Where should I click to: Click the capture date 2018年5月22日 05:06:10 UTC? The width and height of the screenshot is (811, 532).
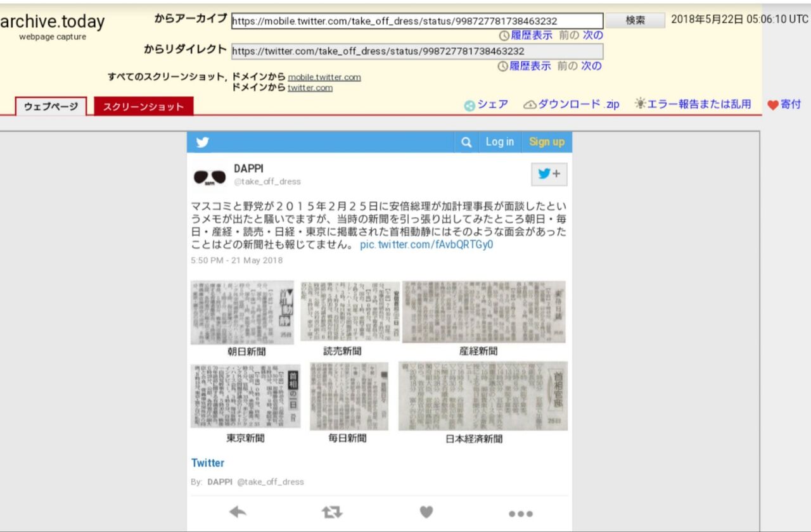tap(740, 19)
